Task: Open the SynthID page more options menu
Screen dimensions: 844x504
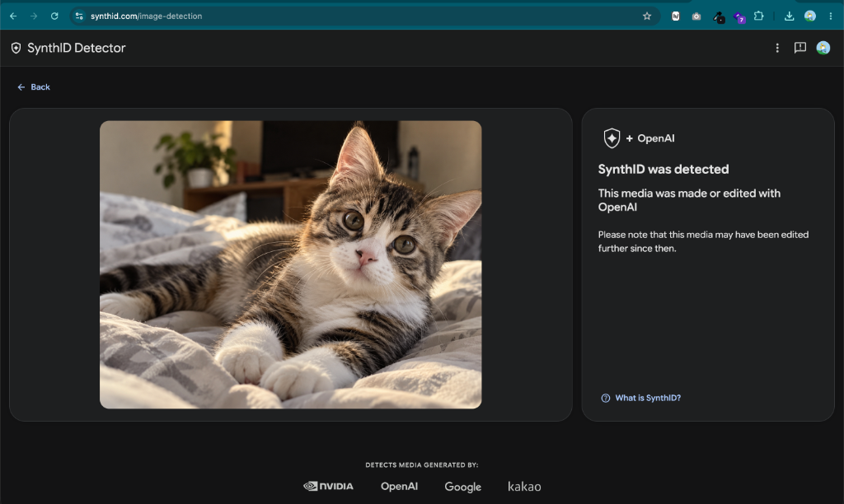Action: coord(777,48)
